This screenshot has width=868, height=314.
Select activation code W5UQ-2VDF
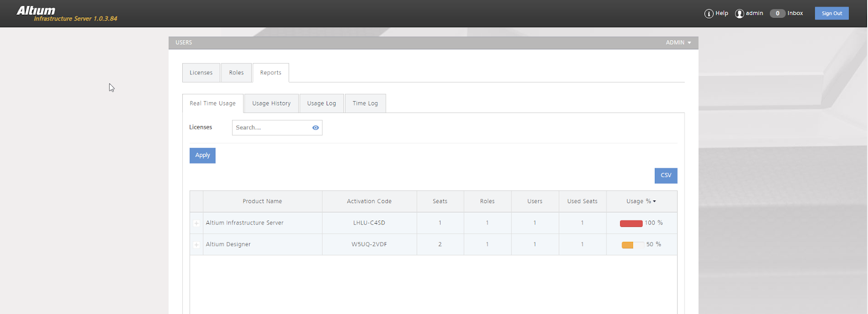pyautogui.click(x=369, y=244)
